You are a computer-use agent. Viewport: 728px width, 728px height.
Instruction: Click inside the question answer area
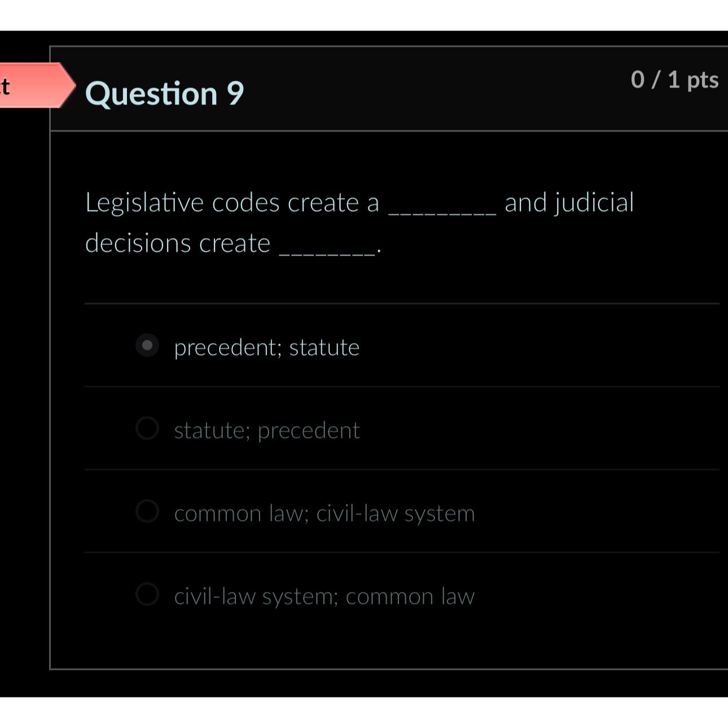389,395
